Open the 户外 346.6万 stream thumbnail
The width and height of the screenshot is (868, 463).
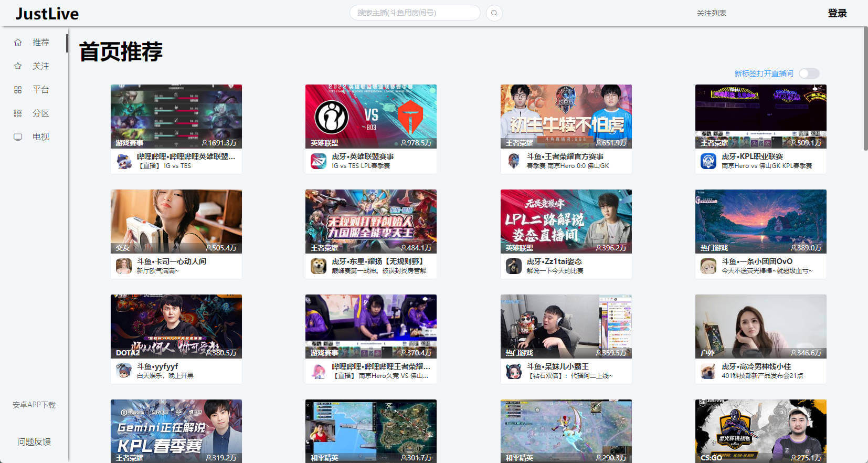(x=761, y=327)
